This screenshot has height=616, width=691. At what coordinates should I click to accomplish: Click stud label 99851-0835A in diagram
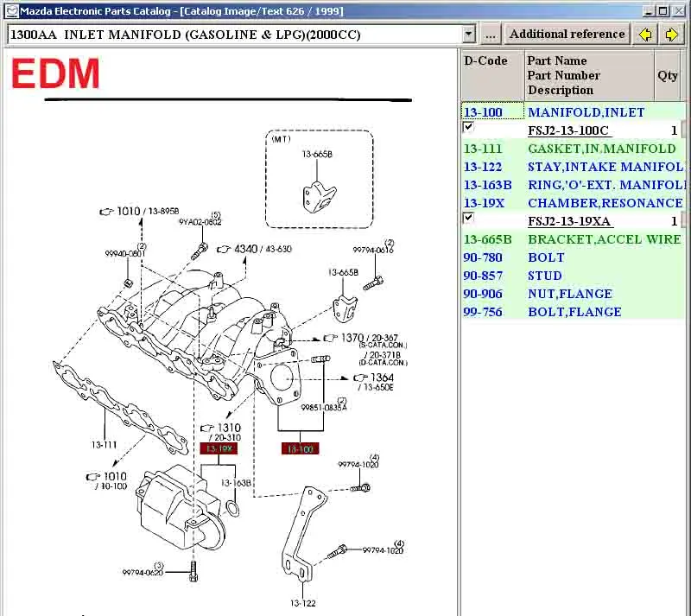pyautogui.click(x=323, y=408)
